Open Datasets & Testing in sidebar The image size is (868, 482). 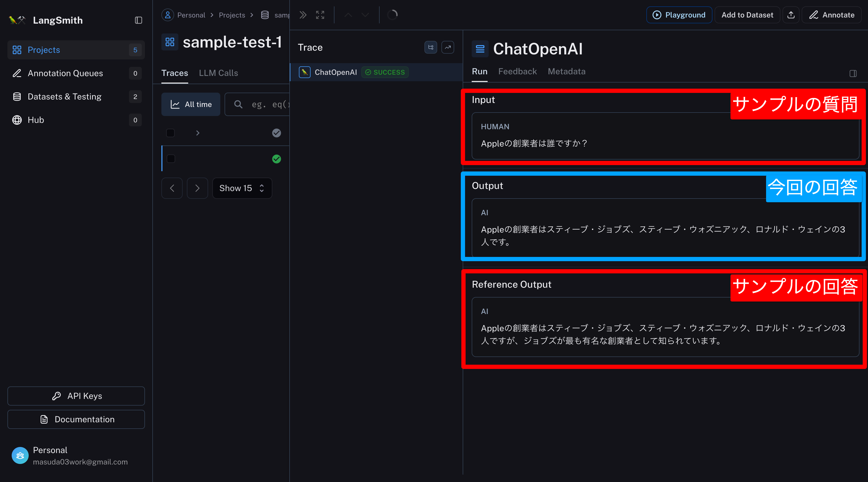[76, 97]
